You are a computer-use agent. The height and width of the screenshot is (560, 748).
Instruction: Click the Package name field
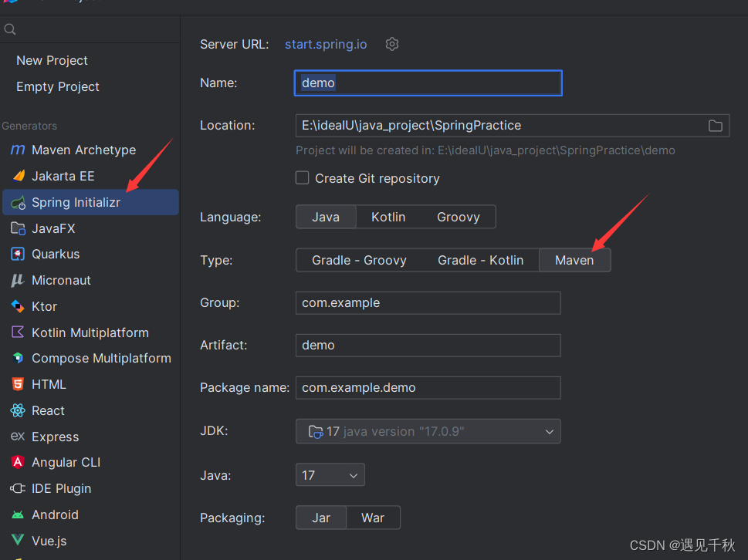click(428, 387)
